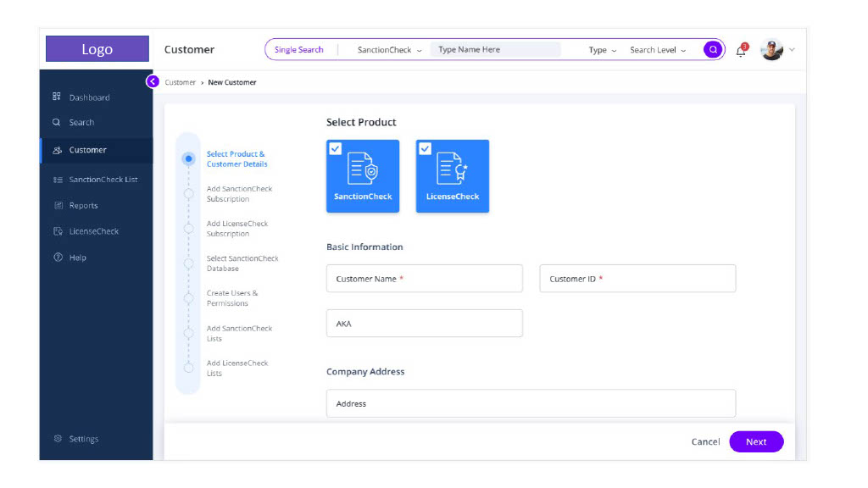868x488 pixels.
Task: Click the LicenseCheck icon in sidebar
Action: coord(58,231)
